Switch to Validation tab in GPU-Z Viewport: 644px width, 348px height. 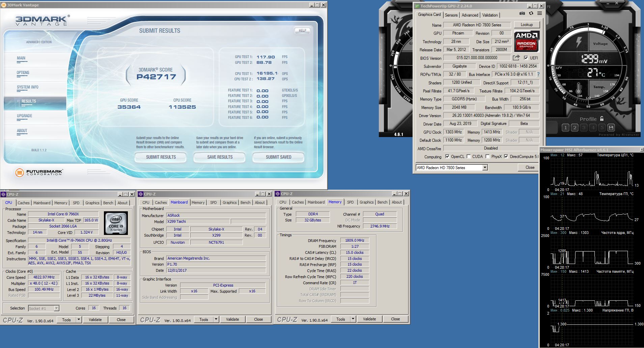pyautogui.click(x=490, y=15)
